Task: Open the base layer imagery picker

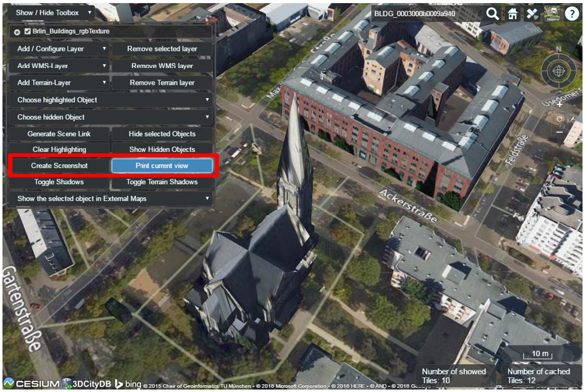Action: pyautogui.click(x=552, y=14)
